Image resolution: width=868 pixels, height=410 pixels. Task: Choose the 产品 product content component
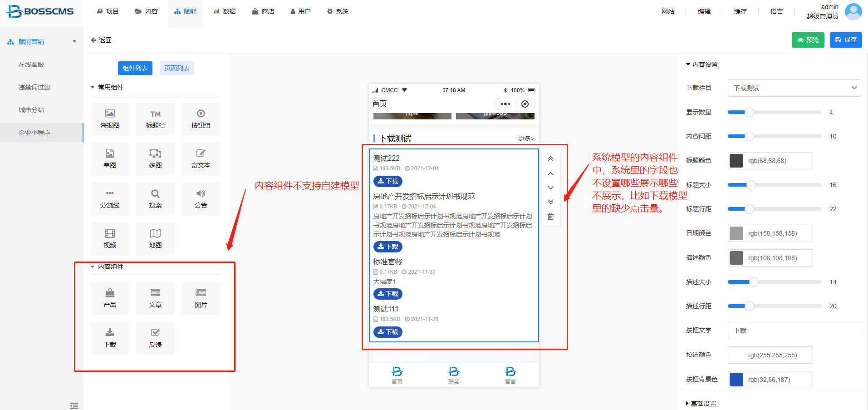[110, 298]
